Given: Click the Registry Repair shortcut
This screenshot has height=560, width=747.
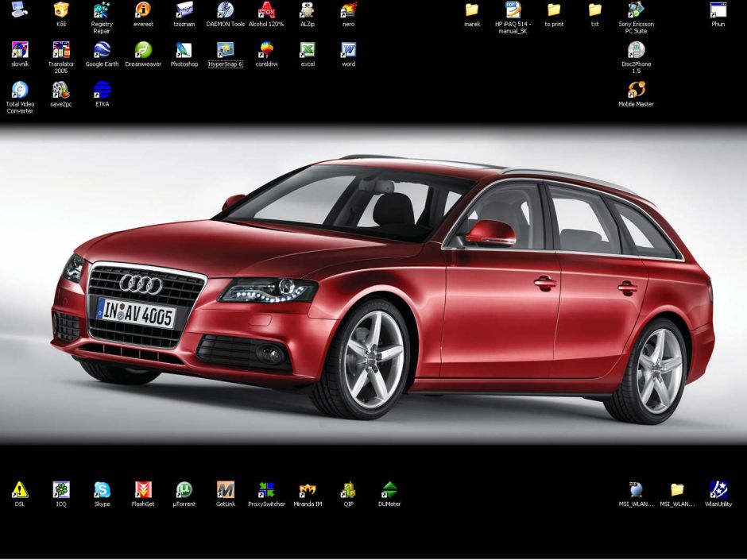Looking at the screenshot, I should click(102, 10).
